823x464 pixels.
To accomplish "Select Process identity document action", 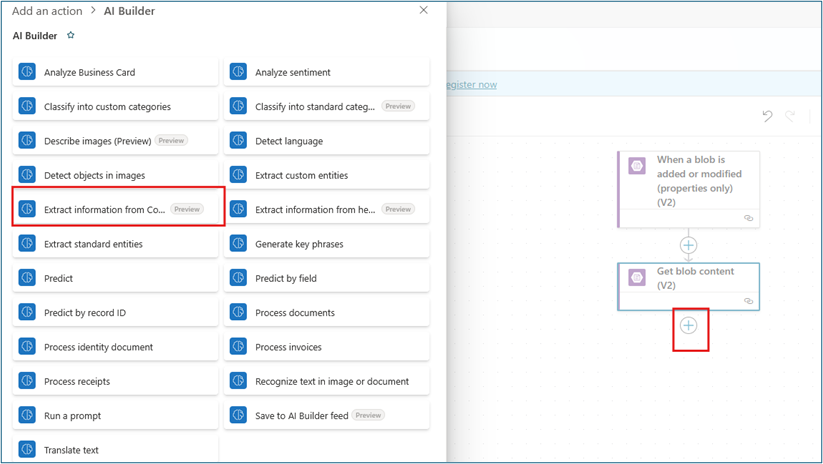I will 115,347.
